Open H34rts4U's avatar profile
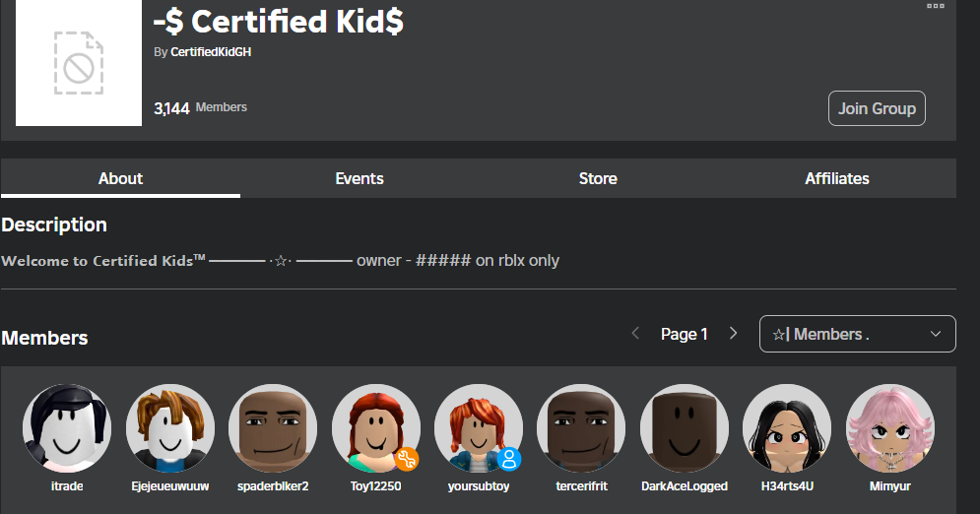Image resolution: width=980 pixels, height=514 pixels. pyautogui.click(x=786, y=428)
